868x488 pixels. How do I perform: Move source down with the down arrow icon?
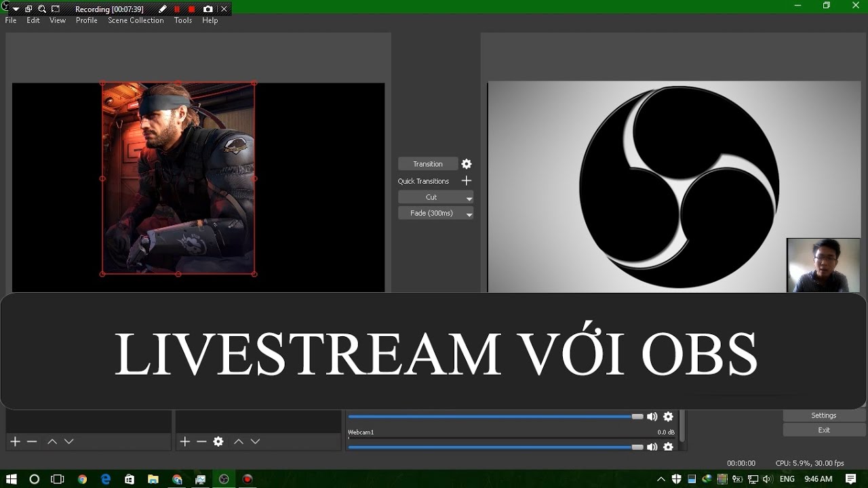(x=255, y=441)
